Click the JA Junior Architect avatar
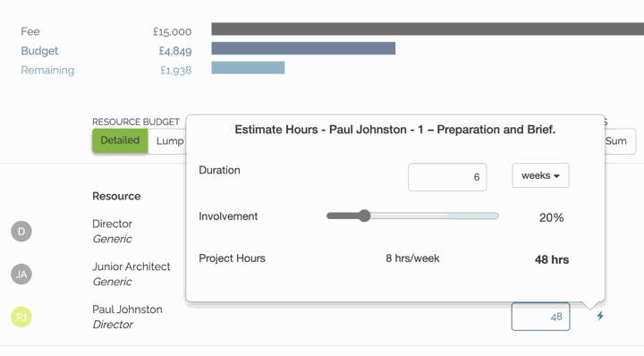644x356 pixels. [21, 274]
